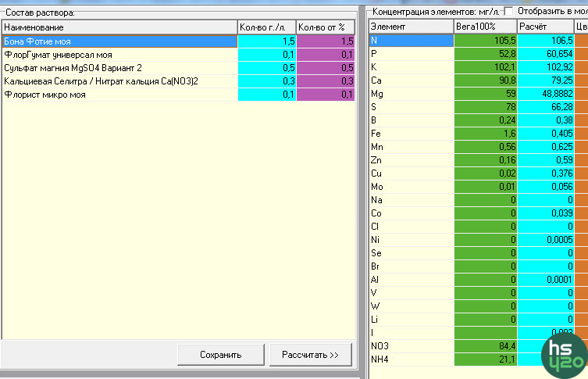The image size is (588, 379).
Task: Click the Расчёт value for element Mg
Action: 545,94
